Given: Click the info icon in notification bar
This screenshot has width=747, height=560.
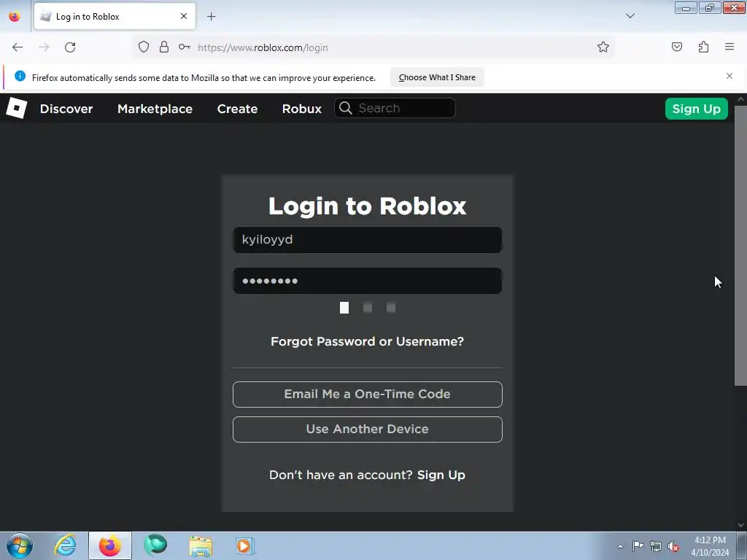Looking at the screenshot, I should pos(20,76).
